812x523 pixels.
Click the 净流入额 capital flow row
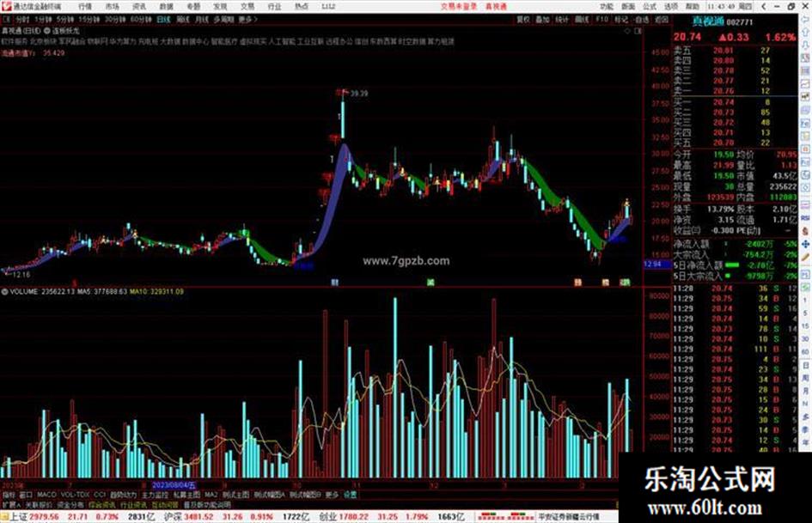(735, 243)
